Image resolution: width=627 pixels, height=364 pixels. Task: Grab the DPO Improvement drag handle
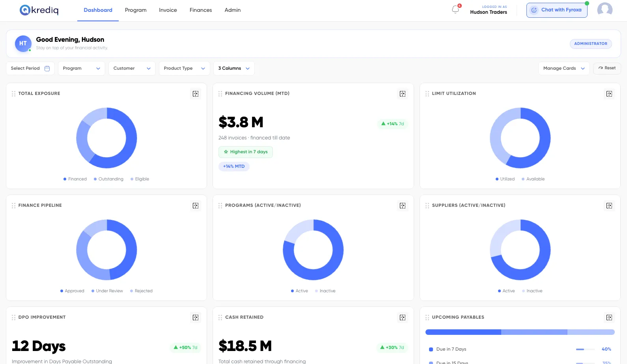pos(13,318)
